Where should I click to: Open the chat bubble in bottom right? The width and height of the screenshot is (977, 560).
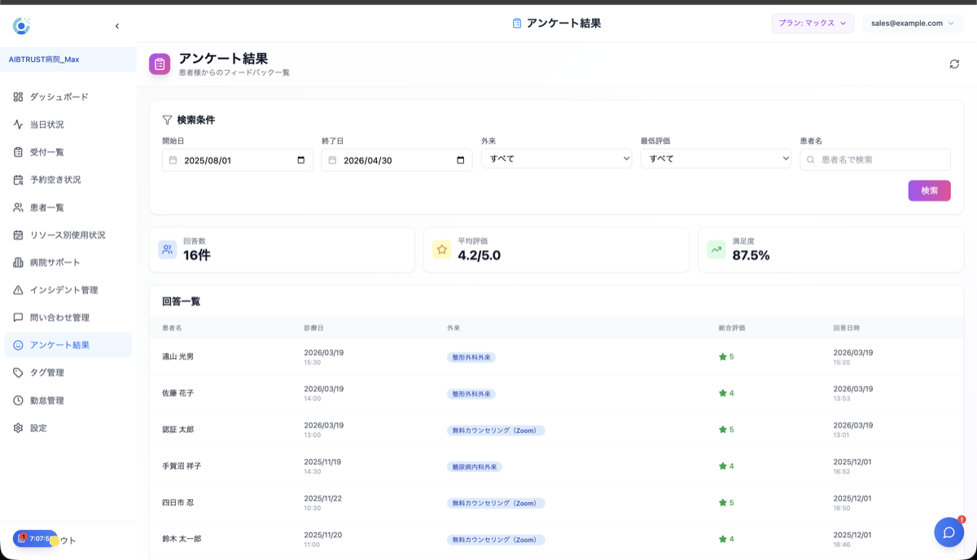[949, 532]
